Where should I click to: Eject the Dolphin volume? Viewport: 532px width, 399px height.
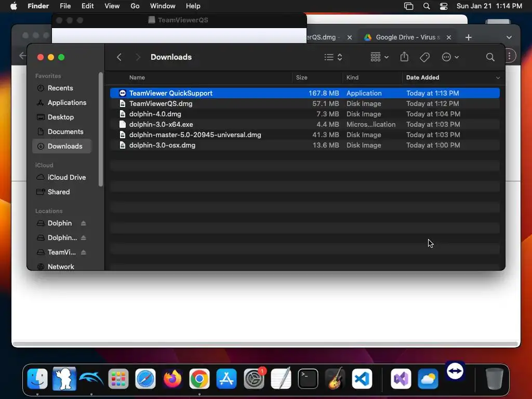(x=84, y=223)
